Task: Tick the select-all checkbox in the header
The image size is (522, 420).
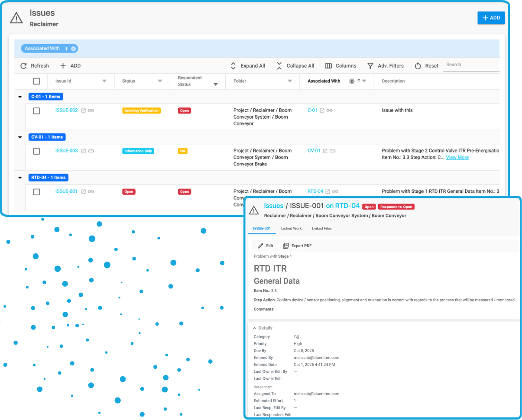Action: click(36, 81)
